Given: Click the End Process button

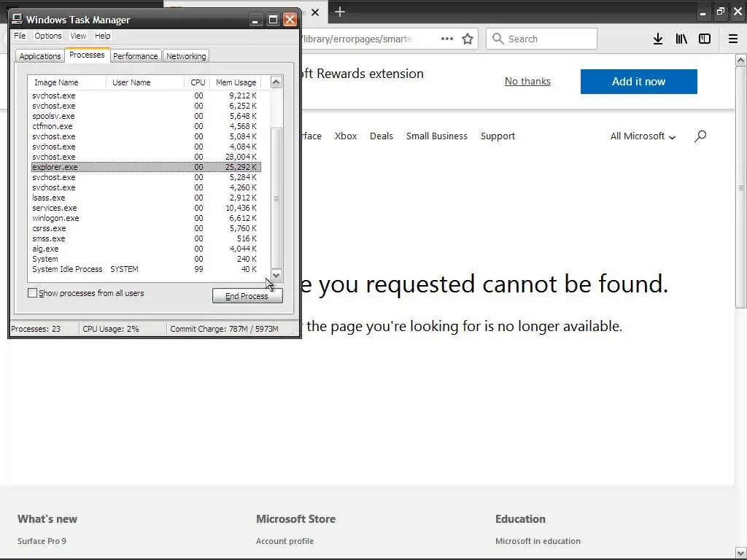Looking at the screenshot, I should (247, 296).
